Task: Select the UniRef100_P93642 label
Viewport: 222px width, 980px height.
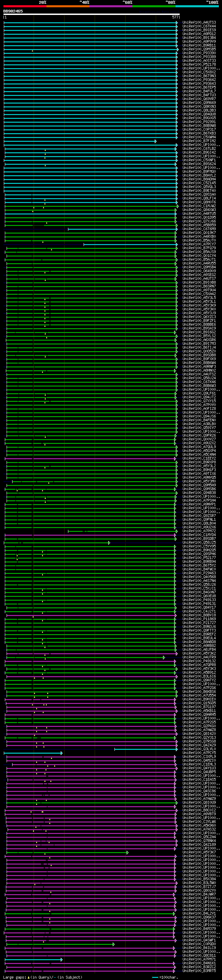Action: (x=199, y=80)
